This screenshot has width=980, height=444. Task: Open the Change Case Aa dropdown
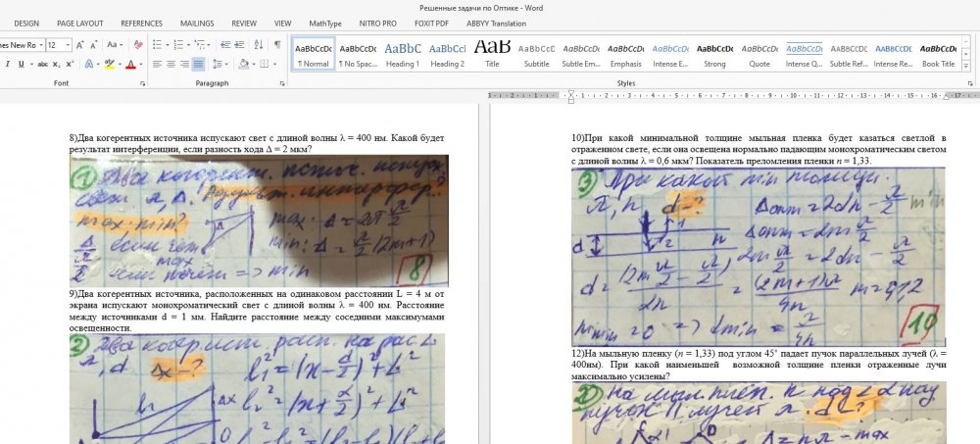pyautogui.click(x=115, y=45)
